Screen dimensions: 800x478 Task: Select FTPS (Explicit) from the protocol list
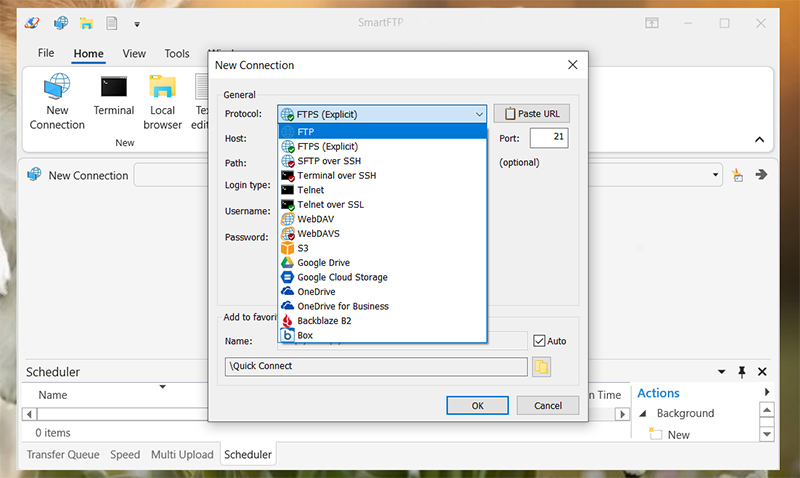pyautogui.click(x=383, y=146)
